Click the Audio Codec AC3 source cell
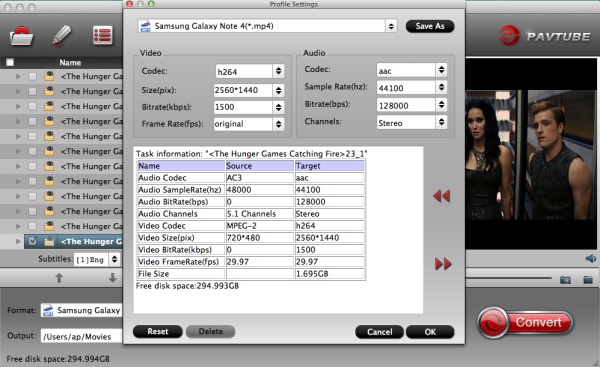This screenshot has width=600, height=367. pos(259,178)
